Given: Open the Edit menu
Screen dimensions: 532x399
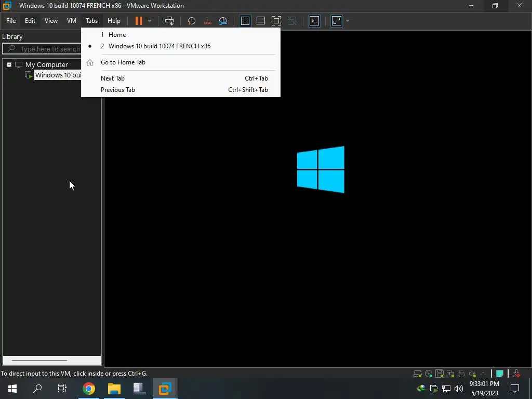Looking at the screenshot, I should point(30,21).
